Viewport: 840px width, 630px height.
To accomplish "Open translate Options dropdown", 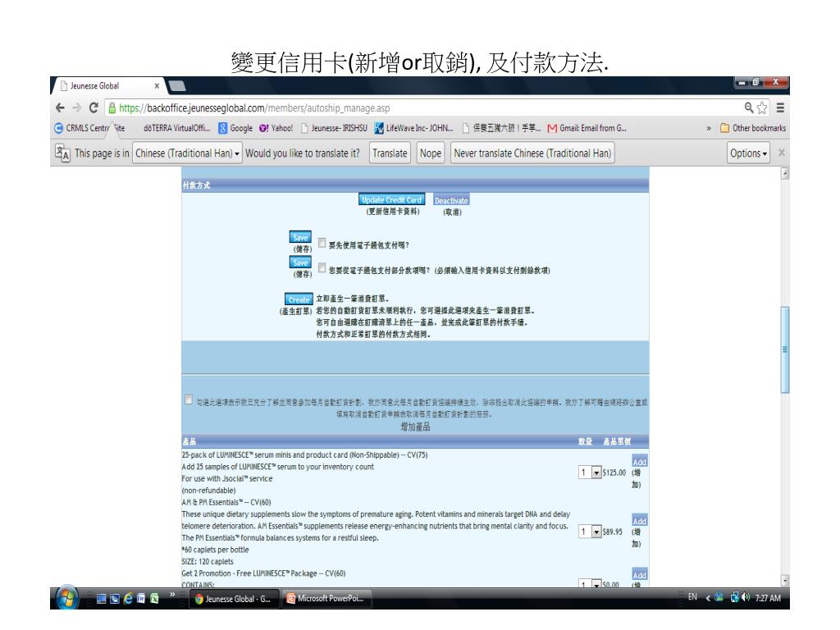I will pos(748,153).
